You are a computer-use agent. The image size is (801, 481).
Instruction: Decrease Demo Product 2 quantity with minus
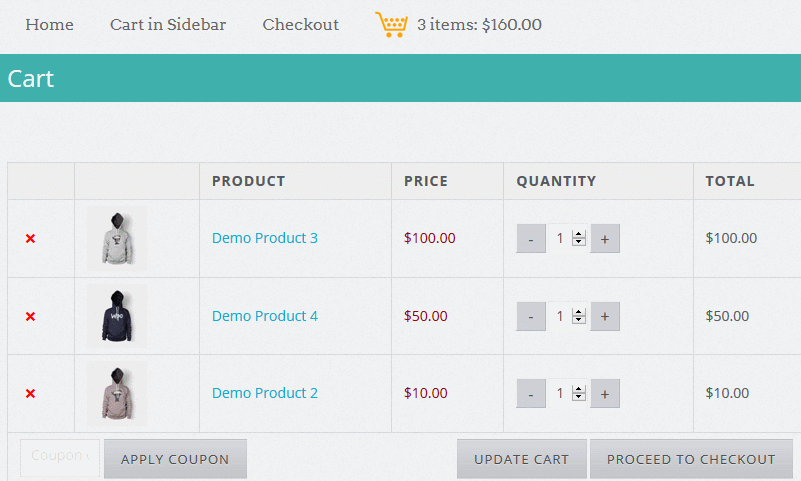point(531,394)
